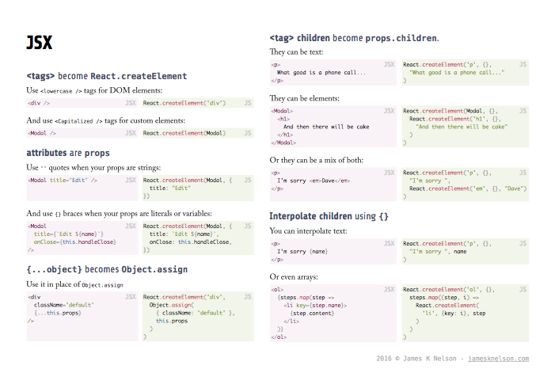
Task: Select the 'Interpolate children using {}' heading
Action: (x=329, y=216)
